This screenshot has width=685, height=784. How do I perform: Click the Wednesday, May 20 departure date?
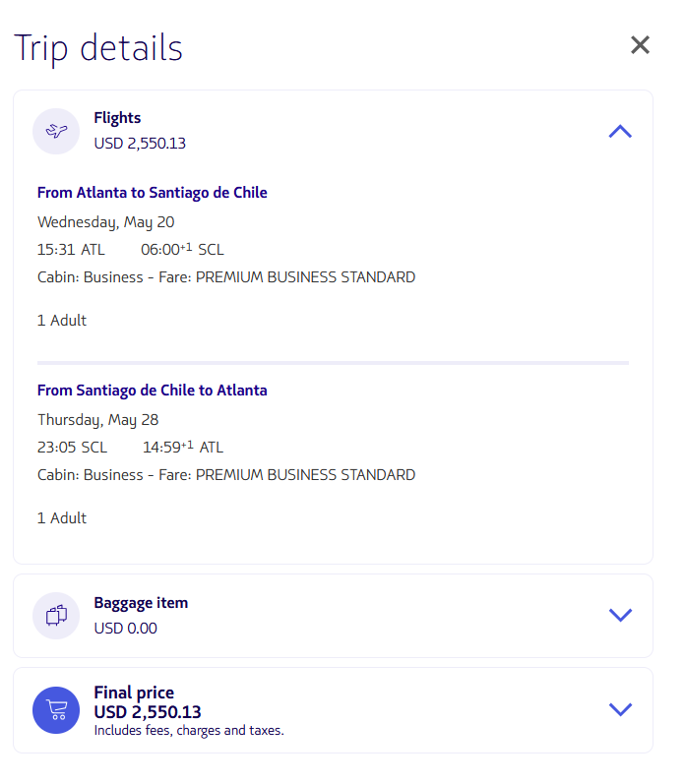(x=106, y=222)
